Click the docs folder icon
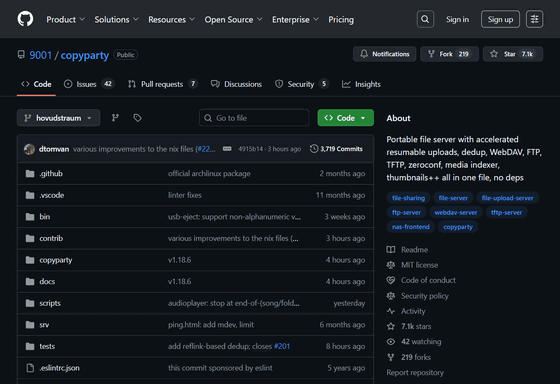 pyautogui.click(x=30, y=281)
